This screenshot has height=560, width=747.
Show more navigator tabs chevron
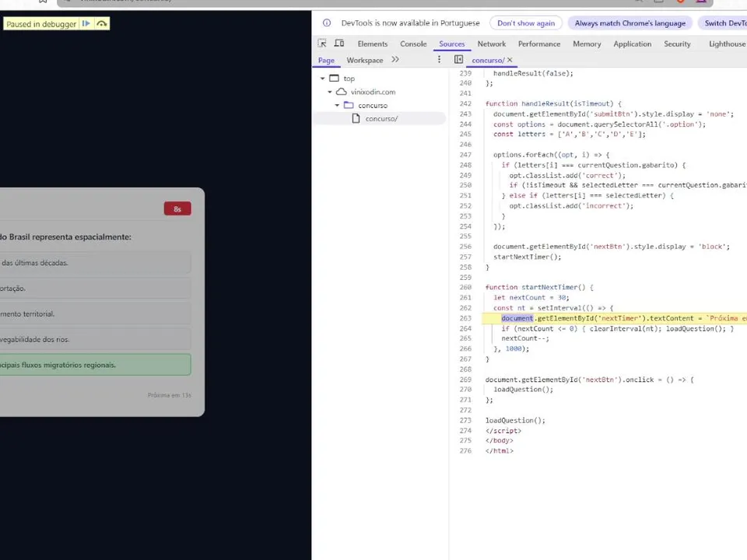[x=395, y=60]
